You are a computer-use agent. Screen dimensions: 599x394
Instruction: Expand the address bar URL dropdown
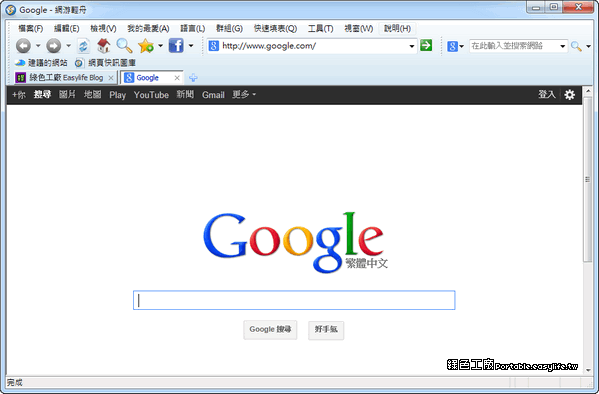(412, 46)
